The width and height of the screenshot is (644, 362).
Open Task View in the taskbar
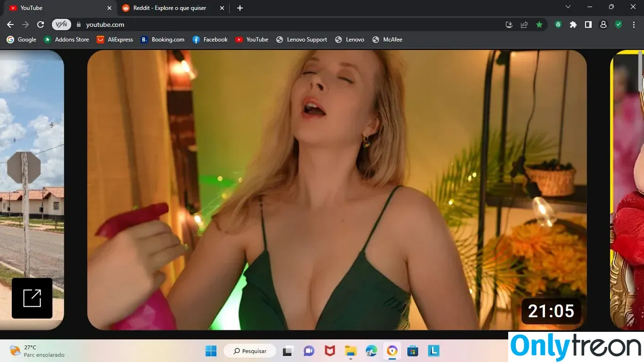coord(288,351)
